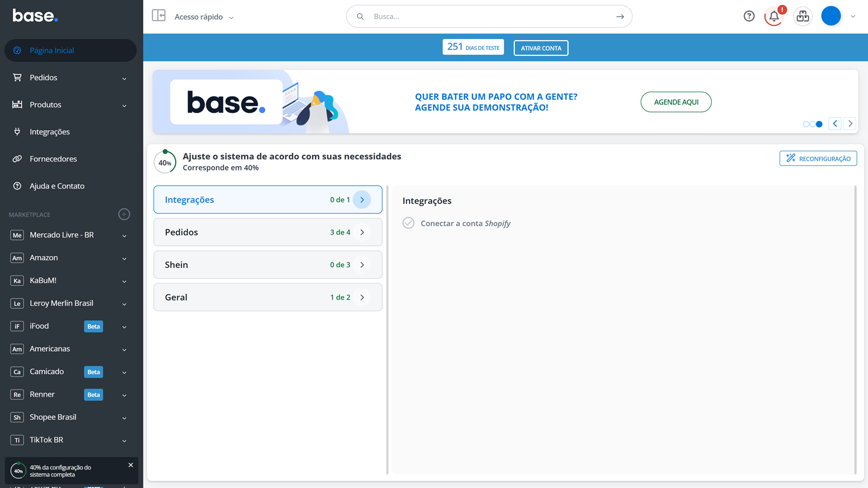The width and height of the screenshot is (868, 488).
Task: Click the KaBuM! 'Ka' icon
Action: (17, 280)
